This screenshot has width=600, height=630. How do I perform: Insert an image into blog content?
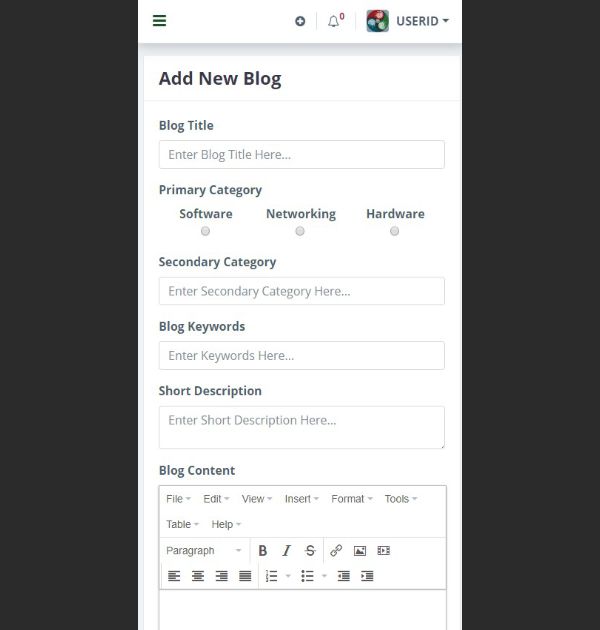pos(360,550)
